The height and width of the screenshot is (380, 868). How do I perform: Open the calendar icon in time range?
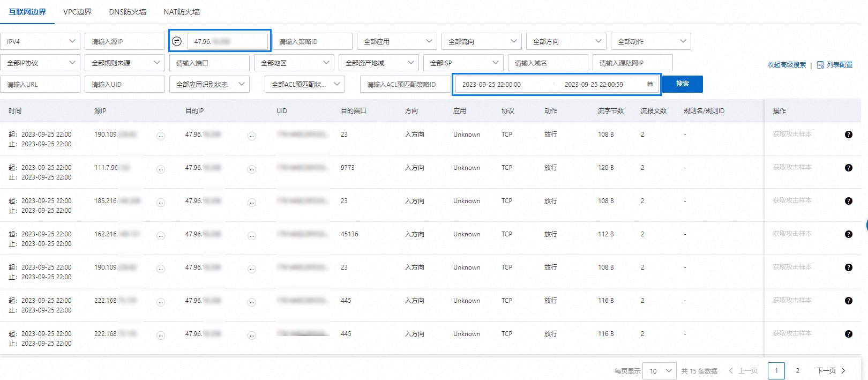coord(650,84)
